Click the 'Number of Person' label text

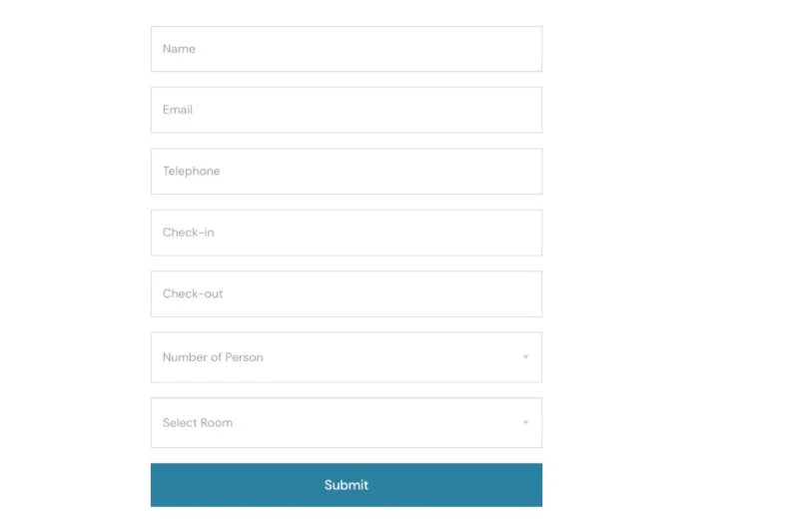[213, 357]
